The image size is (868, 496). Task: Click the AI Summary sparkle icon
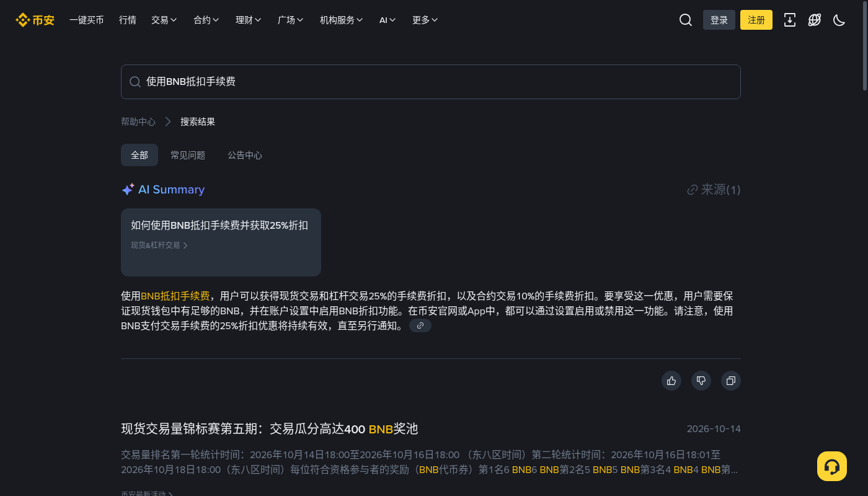coord(128,190)
